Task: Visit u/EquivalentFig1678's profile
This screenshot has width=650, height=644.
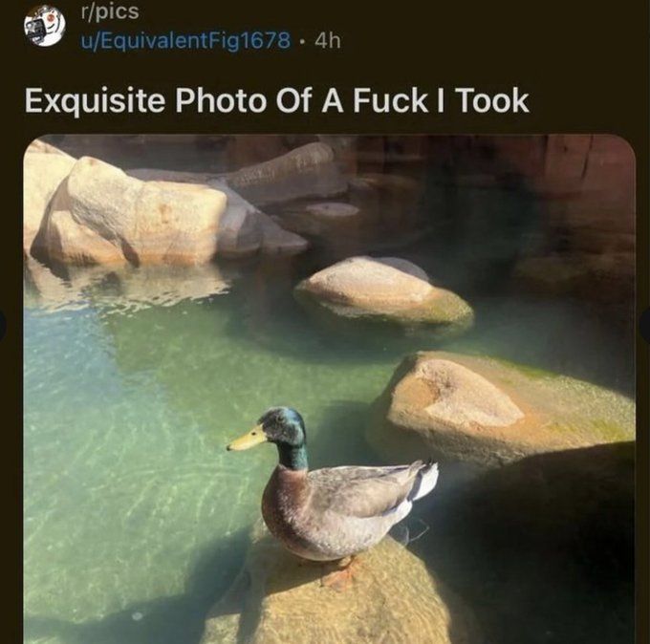Action: click(185, 41)
